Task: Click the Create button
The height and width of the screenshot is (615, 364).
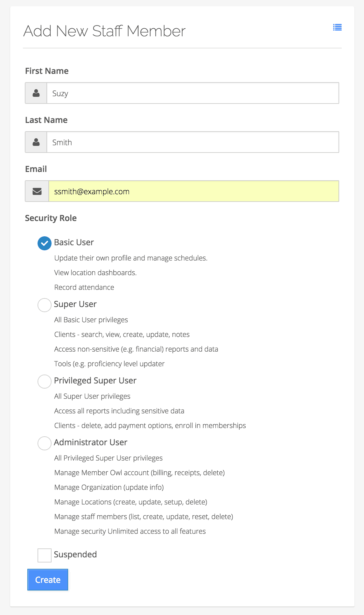Action: point(48,580)
